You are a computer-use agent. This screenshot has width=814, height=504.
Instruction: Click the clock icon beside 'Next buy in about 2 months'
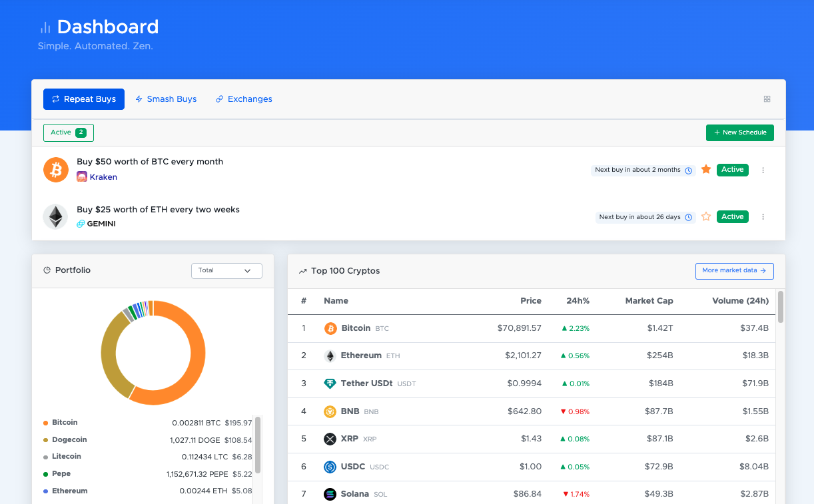(x=688, y=170)
